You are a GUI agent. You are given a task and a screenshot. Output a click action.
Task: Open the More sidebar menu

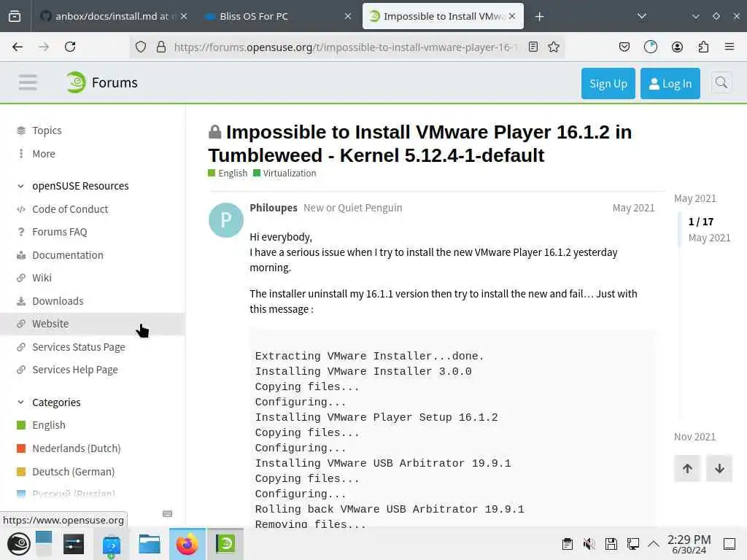coord(43,154)
